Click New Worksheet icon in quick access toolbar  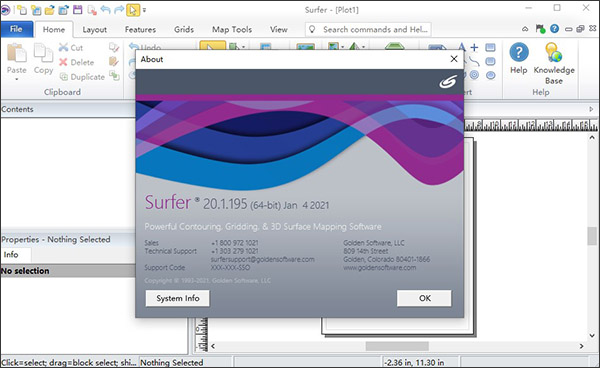pyautogui.click(x=36, y=10)
